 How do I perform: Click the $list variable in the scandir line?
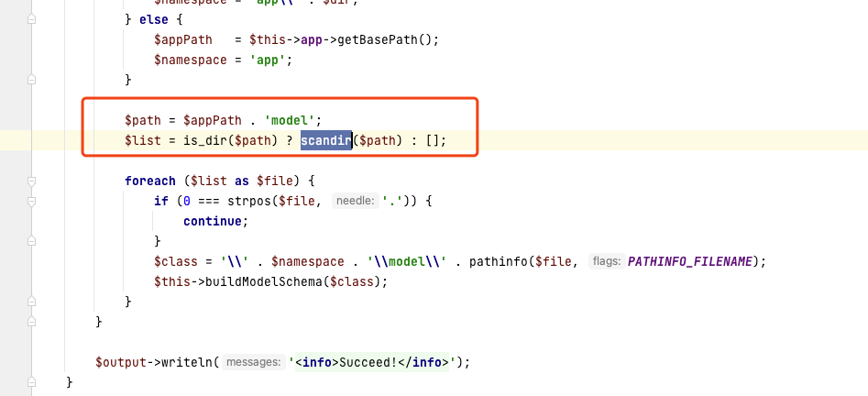point(143,140)
